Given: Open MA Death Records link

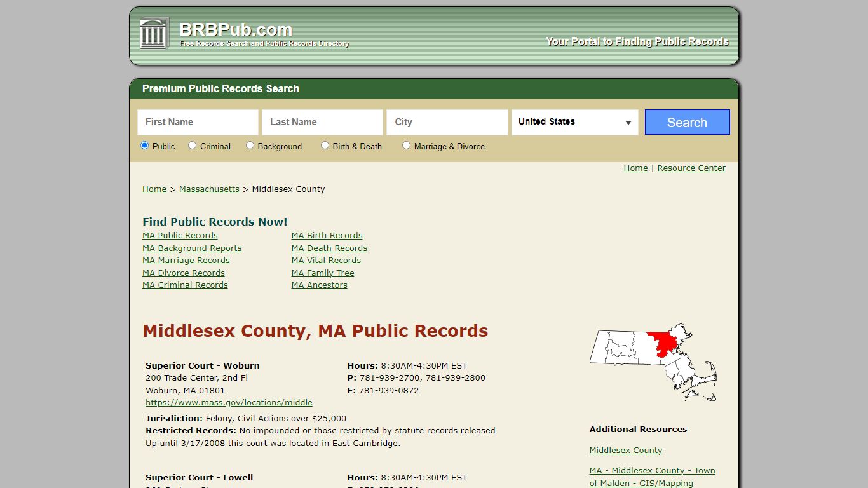Looking at the screenshot, I should pyautogui.click(x=329, y=248).
